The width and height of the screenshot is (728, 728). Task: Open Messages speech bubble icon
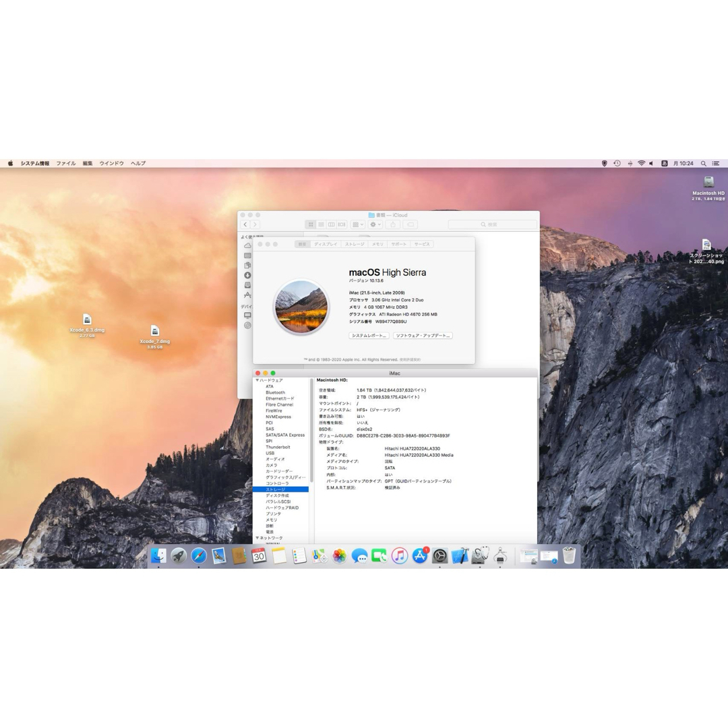[x=359, y=555]
